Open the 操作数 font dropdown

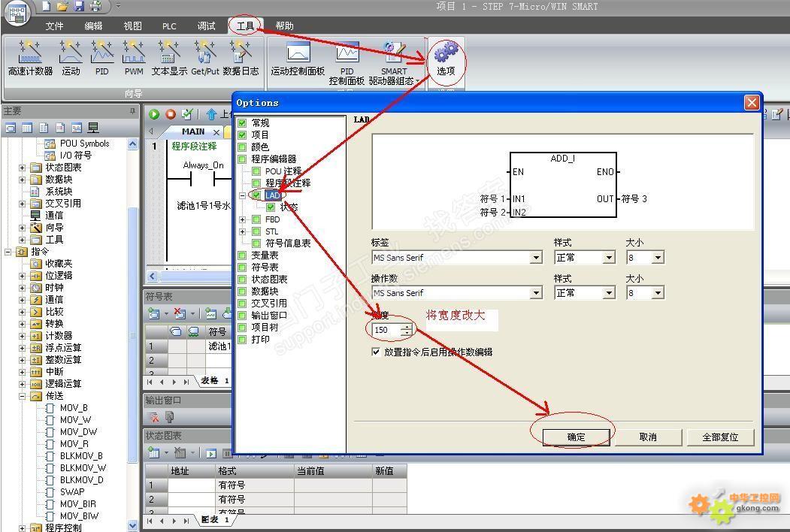pos(536,293)
